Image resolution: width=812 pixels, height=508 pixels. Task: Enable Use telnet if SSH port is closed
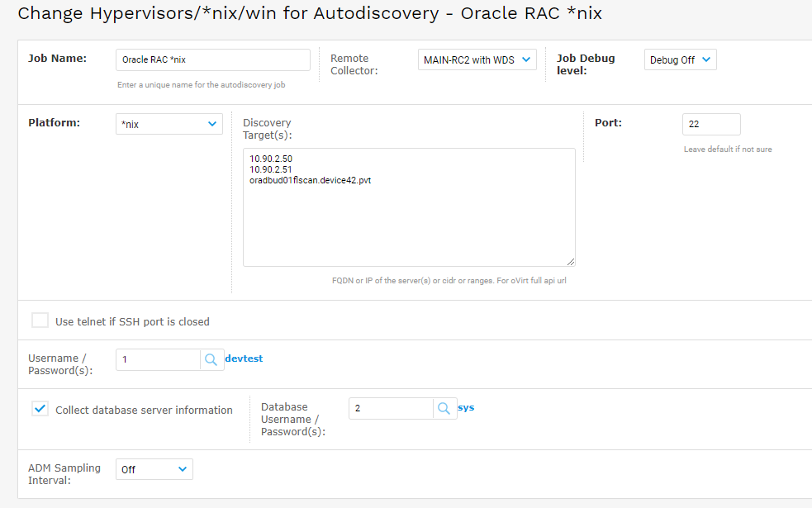(40, 320)
